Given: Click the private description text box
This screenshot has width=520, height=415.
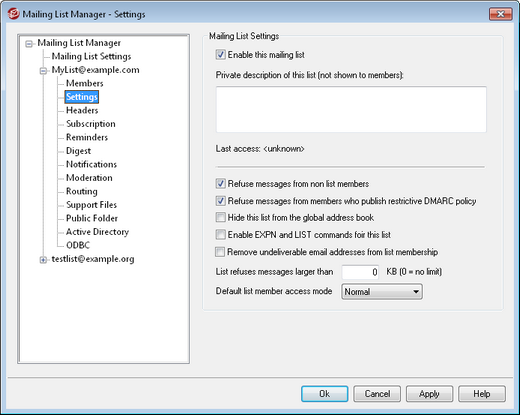Looking at the screenshot, I should tap(351, 109).
